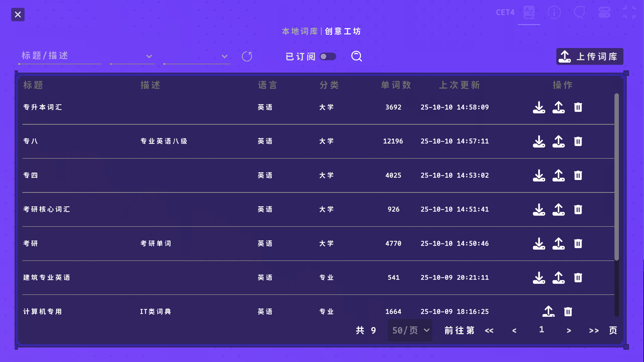The image size is (644, 362).
Task: Toggle the 已订阅 subscription switch
Action: tap(328, 56)
